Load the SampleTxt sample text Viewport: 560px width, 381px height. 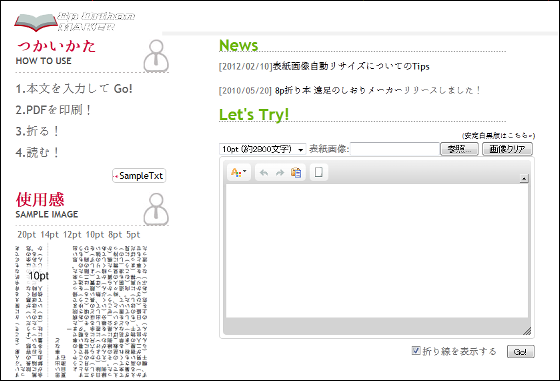point(139,176)
